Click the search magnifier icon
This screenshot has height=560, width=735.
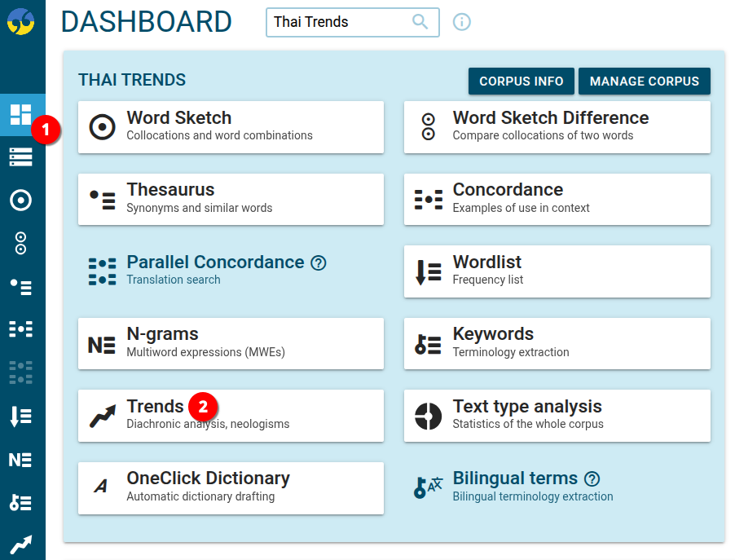tap(420, 22)
